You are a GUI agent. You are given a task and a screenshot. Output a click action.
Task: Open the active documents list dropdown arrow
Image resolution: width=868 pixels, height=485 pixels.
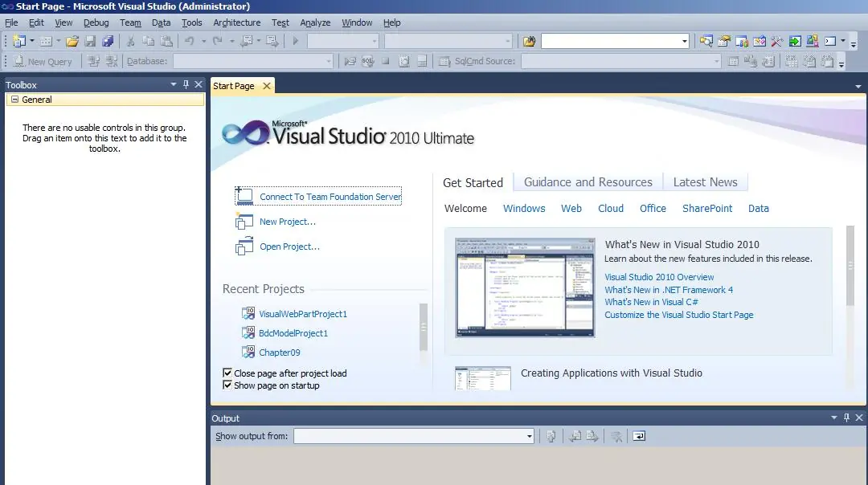858,86
